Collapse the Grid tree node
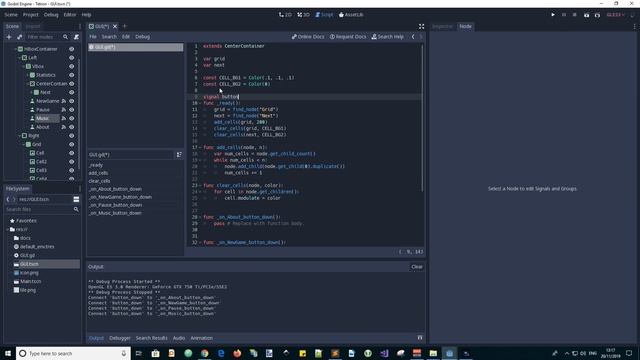The image size is (640, 360). pos(24,144)
